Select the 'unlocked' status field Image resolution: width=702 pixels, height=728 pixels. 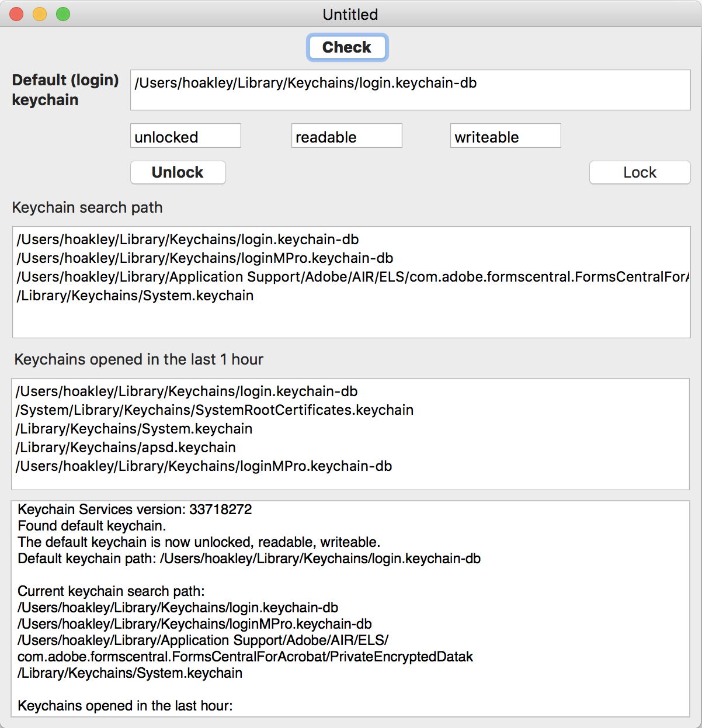pyautogui.click(x=185, y=136)
